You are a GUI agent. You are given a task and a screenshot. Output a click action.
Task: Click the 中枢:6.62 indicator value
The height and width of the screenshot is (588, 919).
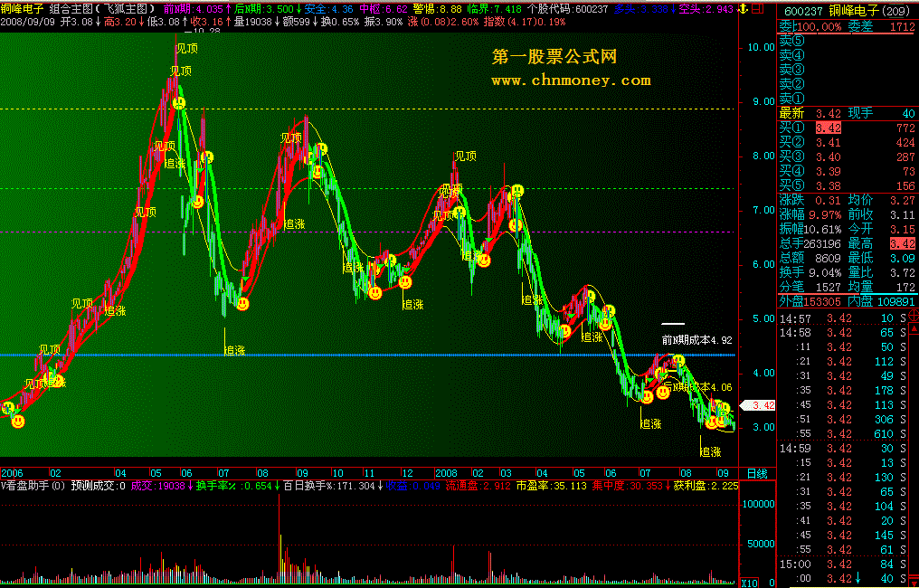tap(384, 9)
